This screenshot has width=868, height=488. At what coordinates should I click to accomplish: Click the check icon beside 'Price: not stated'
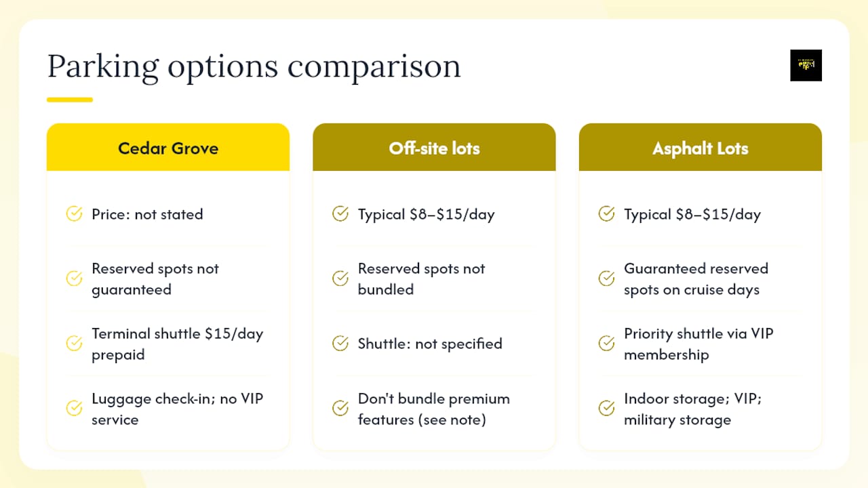tap(74, 214)
